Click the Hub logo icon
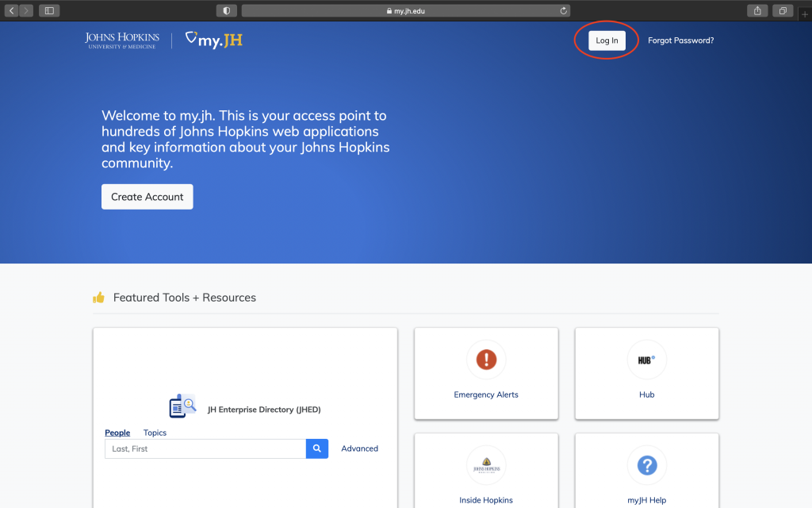This screenshot has height=508, width=812. pos(647,360)
